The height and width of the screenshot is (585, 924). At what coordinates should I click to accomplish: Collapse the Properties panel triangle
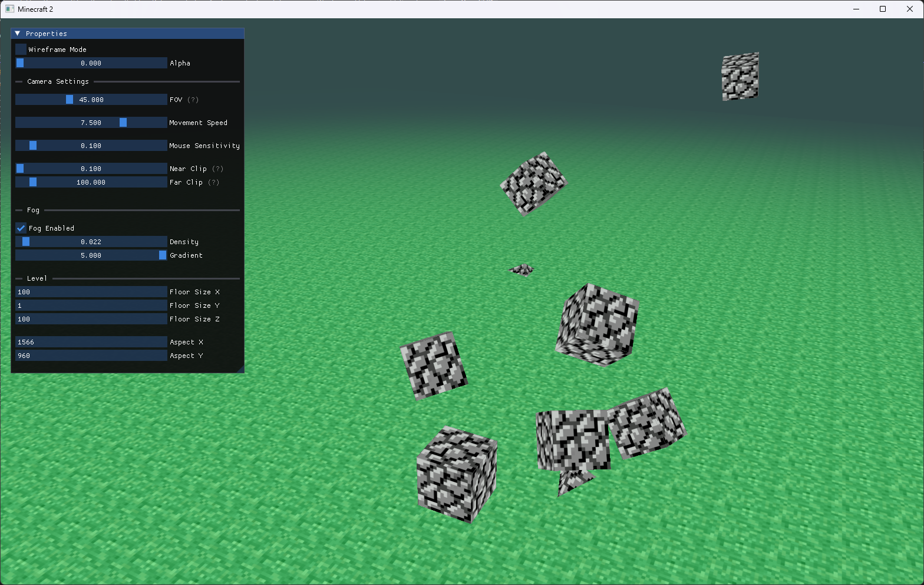[18, 34]
